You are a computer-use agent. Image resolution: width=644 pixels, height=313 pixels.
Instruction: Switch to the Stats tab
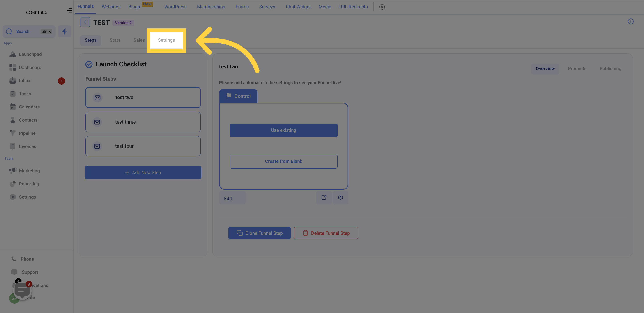pyautogui.click(x=115, y=40)
